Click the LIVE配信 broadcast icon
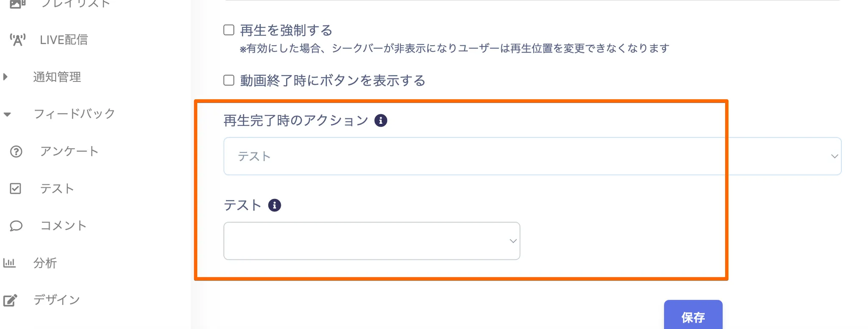Image resolution: width=868 pixels, height=329 pixels. (x=17, y=40)
